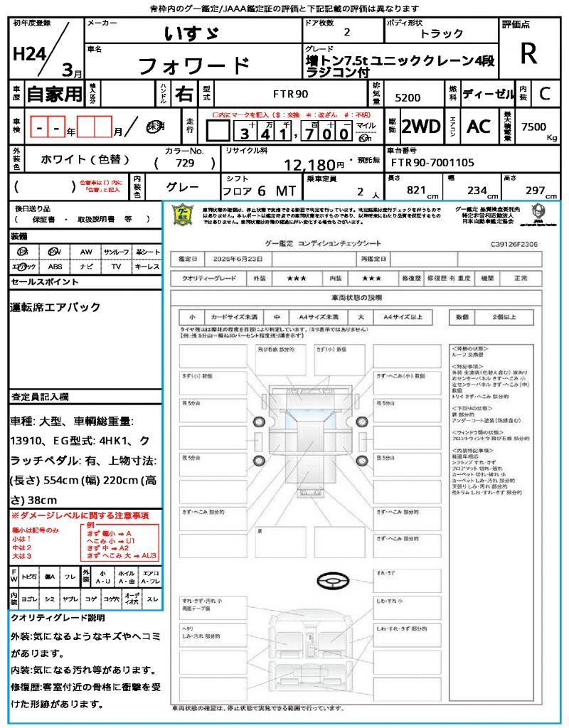This screenshot has width=569, height=728.
Task: Click the JAAA association logo
Action: click(538, 213)
